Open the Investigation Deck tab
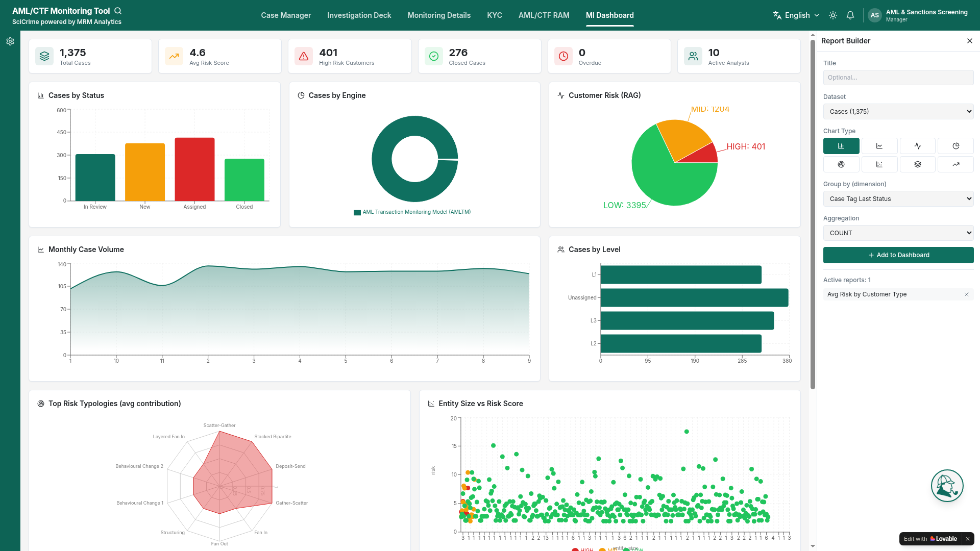The width and height of the screenshot is (980, 551). tap(359, 15)
